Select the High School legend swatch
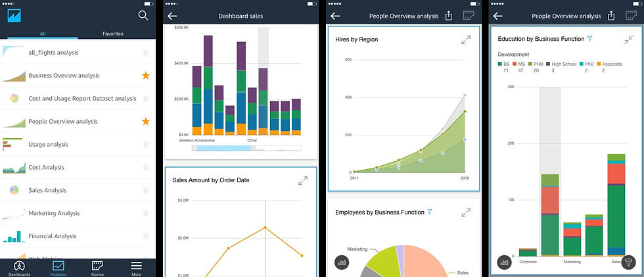 pos(548,64)
